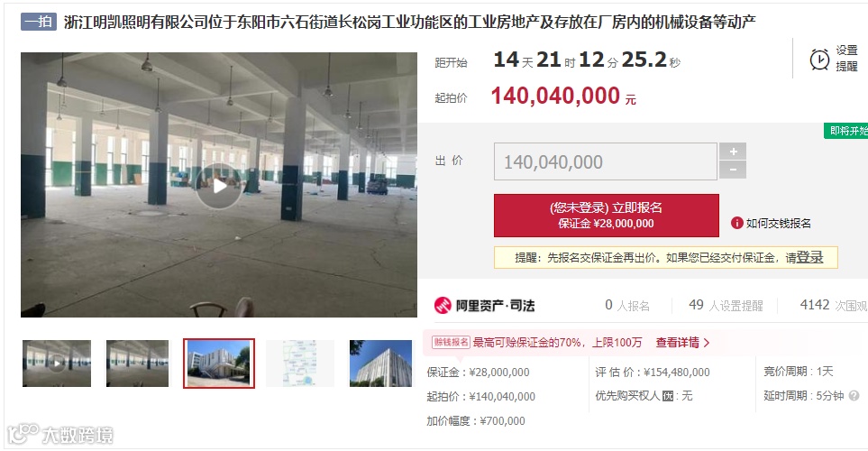Click the 立即报名 registration button

click(x=607, y=216)
